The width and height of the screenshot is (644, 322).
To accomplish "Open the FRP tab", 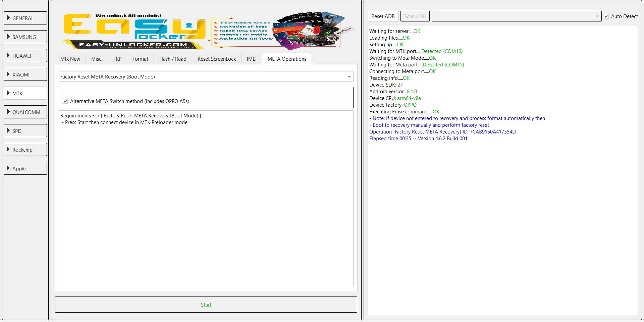I will (x=117, y=59).
